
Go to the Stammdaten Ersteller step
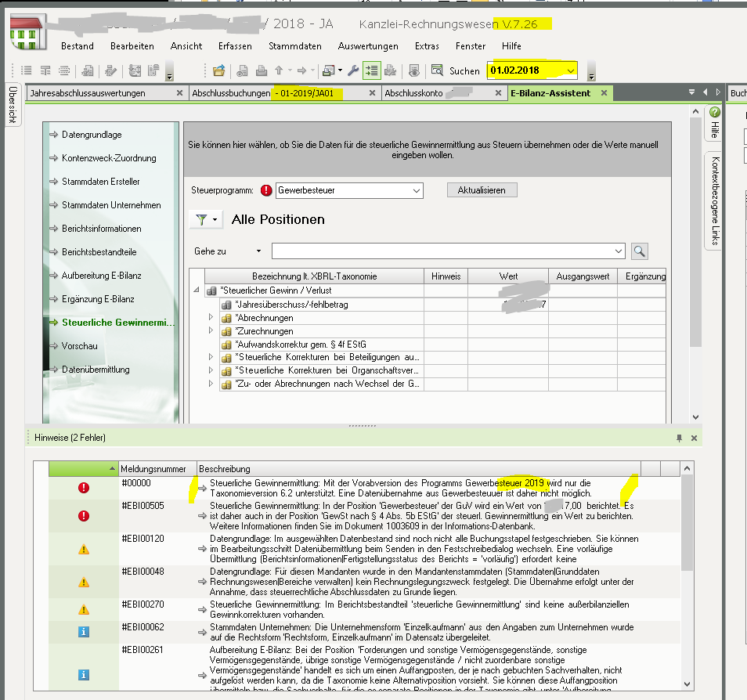tap(100, 182)
